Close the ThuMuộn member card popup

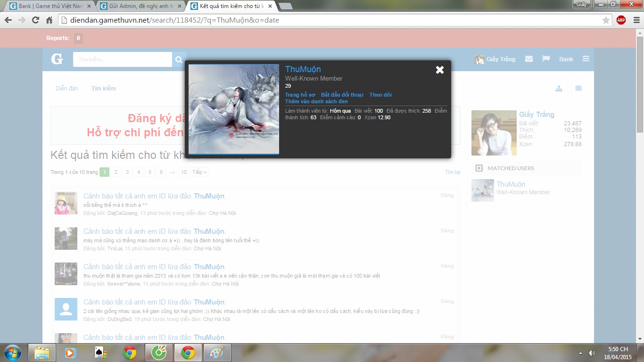[440, 70]
